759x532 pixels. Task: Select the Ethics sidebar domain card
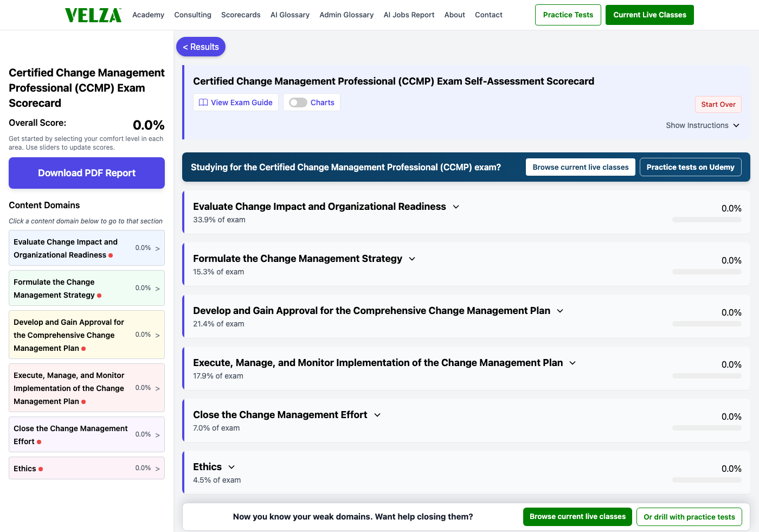click(87, 468)
